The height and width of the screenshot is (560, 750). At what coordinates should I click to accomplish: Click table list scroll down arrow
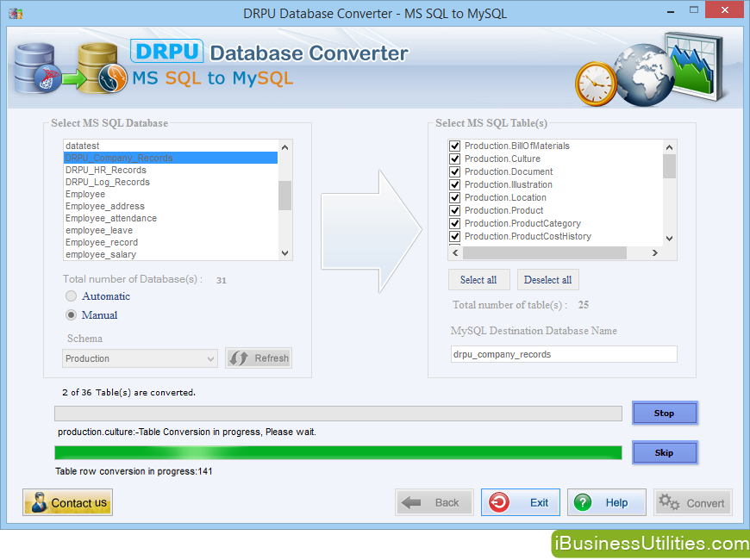(x=670, y=238)
